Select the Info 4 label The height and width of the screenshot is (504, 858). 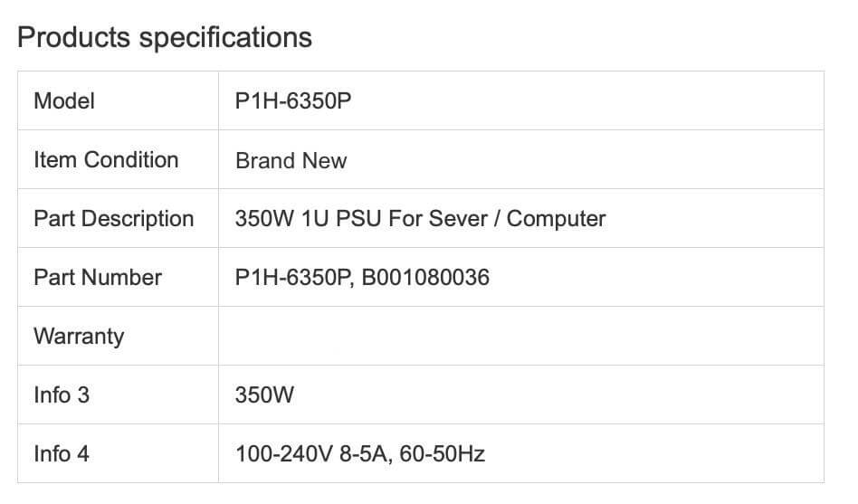tap(62, 454)
